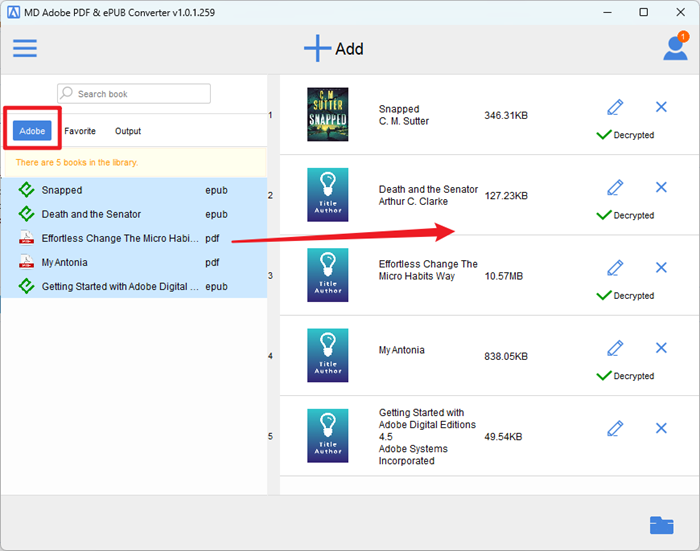The image size is (700, 551).
Task: Remove My Antonia from the list
Action: point(661,348)
